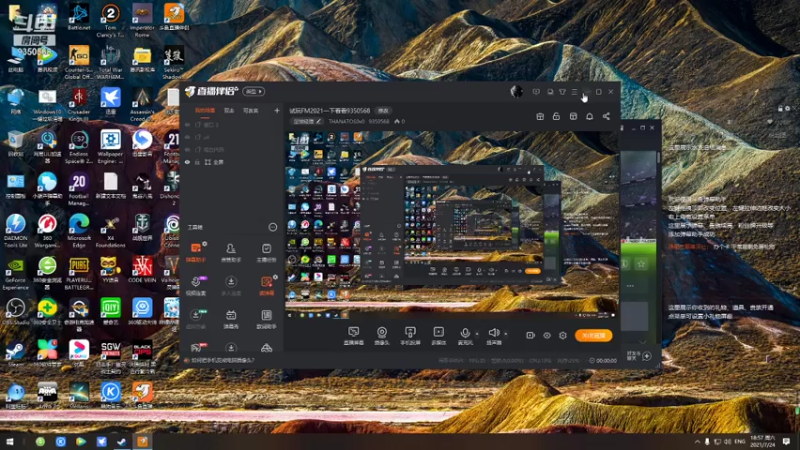Image resolution: width=800 pixels, height=450 pixels.
Task: Click the shirt skin icon in title bar
Action: pyautogui.click(x=562, y=92)
